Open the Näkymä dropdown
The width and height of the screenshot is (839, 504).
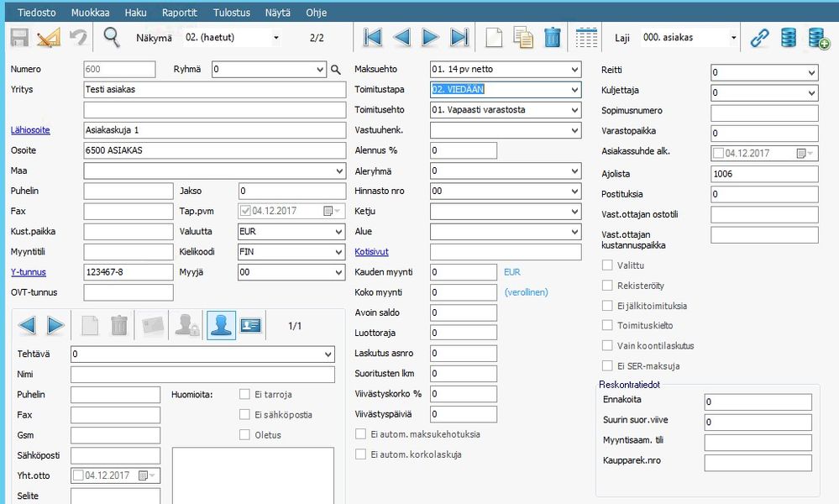tap(276, 38)
